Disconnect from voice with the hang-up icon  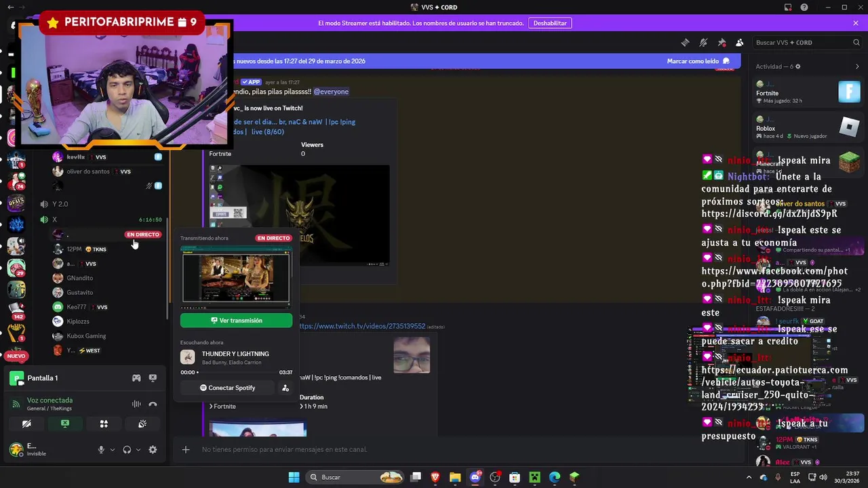(x=153, y=404)
